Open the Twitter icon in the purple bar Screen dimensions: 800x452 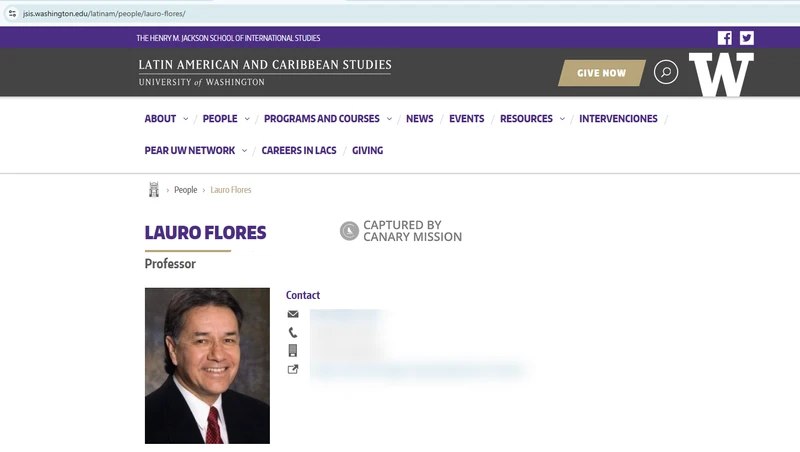pyautogui.click(x=747, y=38)
